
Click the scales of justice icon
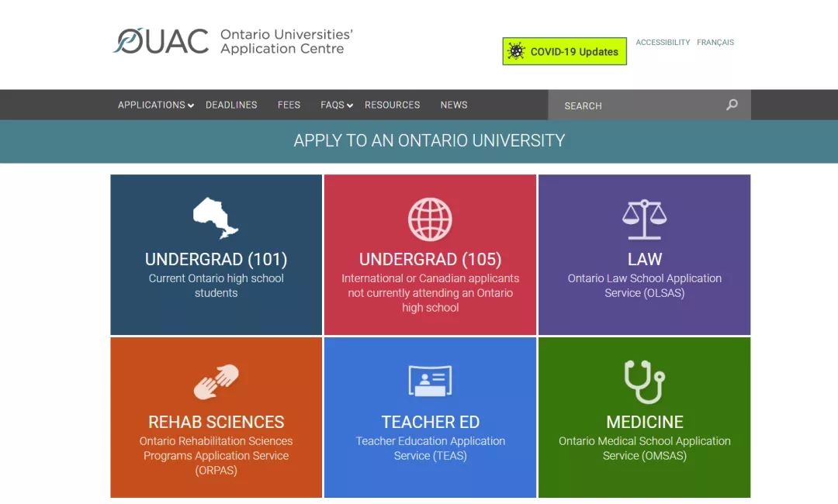(x=644, y=219)
